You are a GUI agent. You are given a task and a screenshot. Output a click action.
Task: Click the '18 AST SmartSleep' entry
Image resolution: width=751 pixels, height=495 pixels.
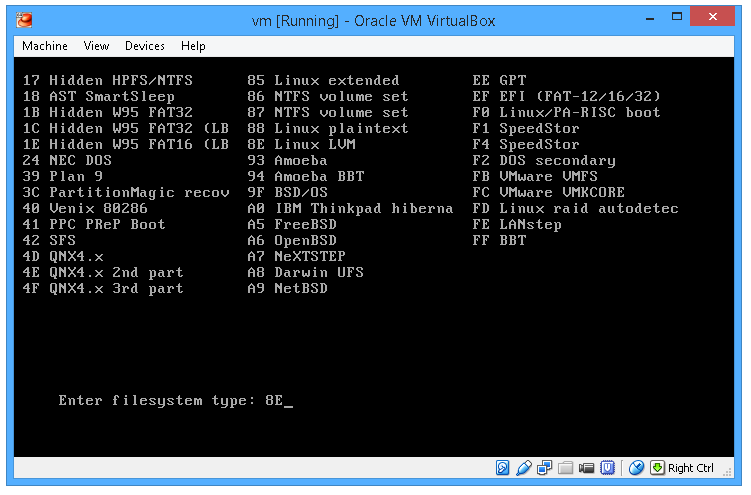99,96
